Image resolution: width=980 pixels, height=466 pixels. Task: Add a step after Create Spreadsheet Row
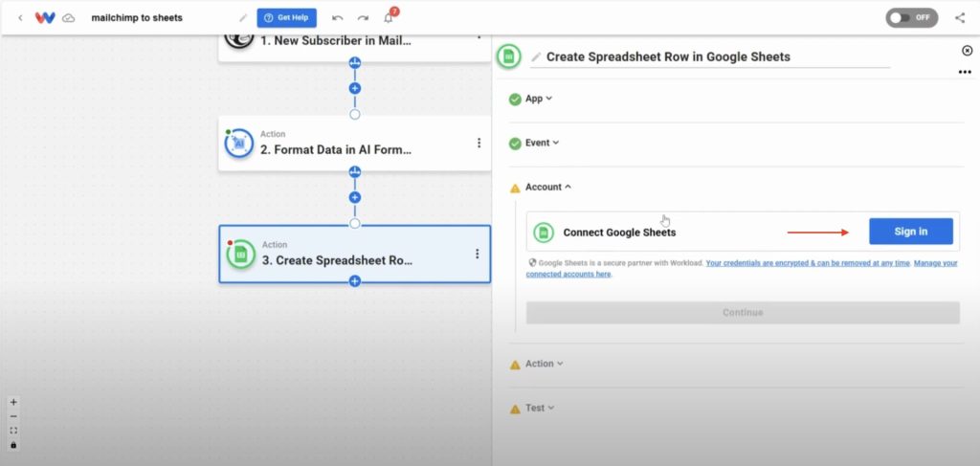(x=355, y=281)
